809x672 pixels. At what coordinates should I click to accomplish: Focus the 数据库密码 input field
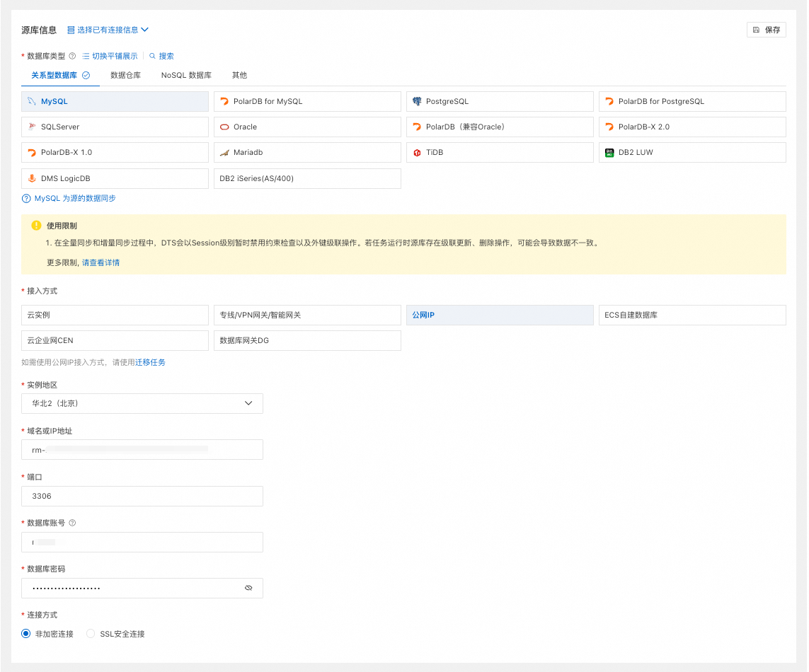(142, 588)
